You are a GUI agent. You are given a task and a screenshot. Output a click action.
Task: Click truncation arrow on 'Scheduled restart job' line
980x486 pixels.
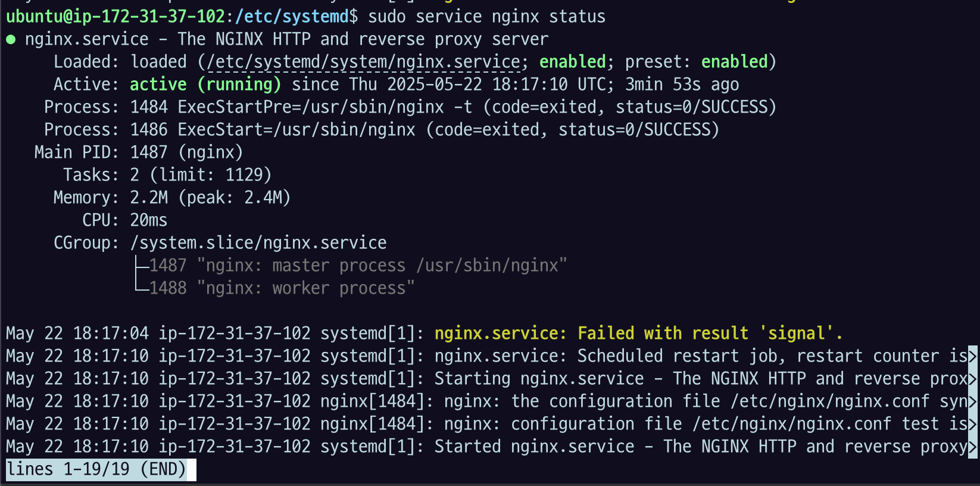pos(973,356)
